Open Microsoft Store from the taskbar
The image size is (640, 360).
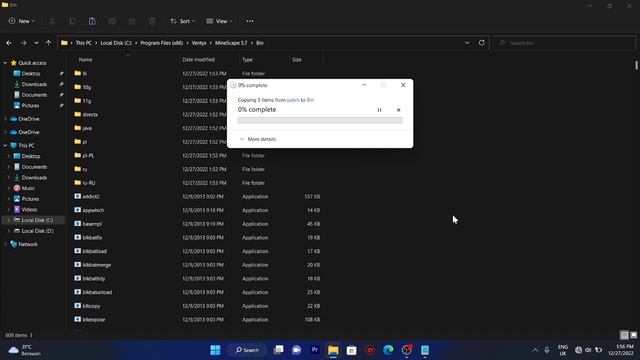(351, 350)
